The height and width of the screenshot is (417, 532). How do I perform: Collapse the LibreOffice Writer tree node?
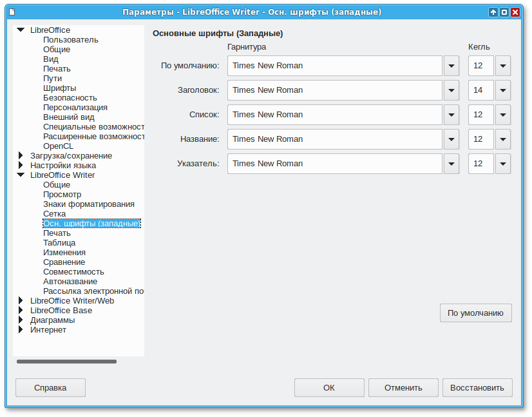pyautogui.click(x=21, y=175)
